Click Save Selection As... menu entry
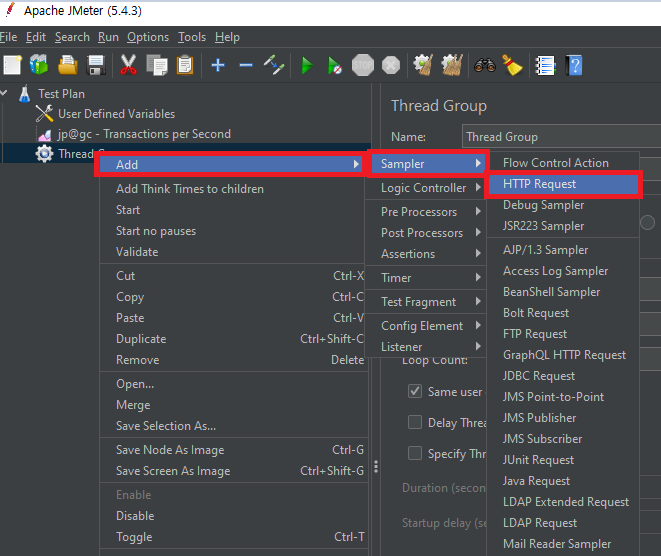Screen dimensions: 661x556 pos(234,426)
